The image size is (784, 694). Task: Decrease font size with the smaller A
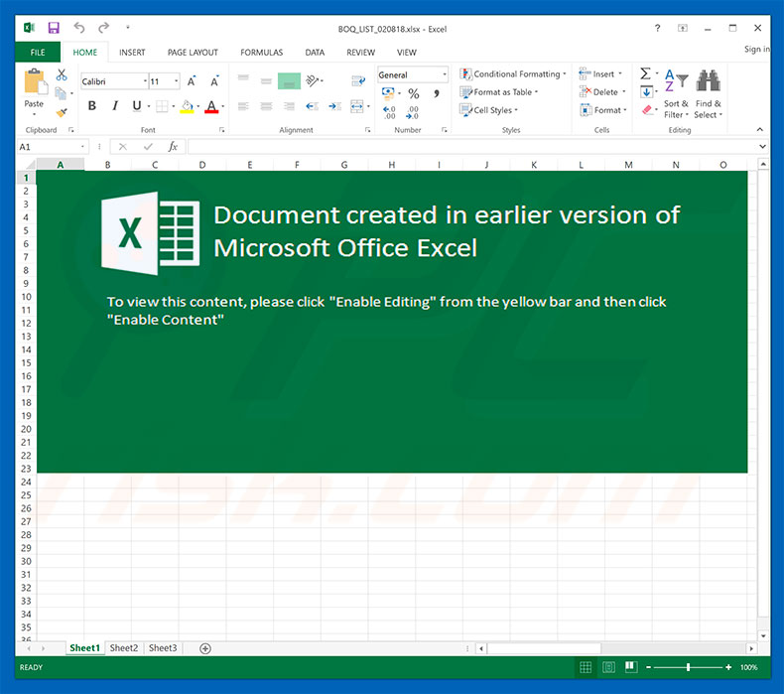214,81
